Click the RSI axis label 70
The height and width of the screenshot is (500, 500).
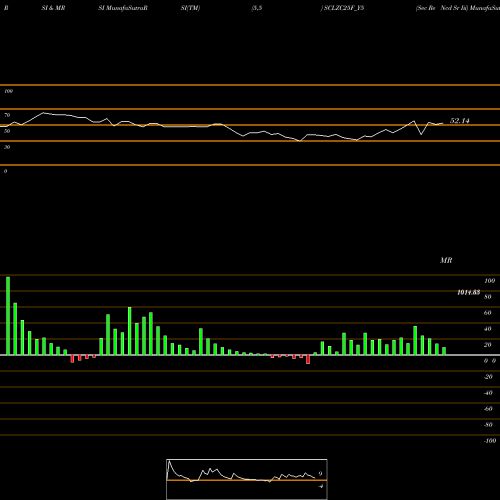coord(7,115)
